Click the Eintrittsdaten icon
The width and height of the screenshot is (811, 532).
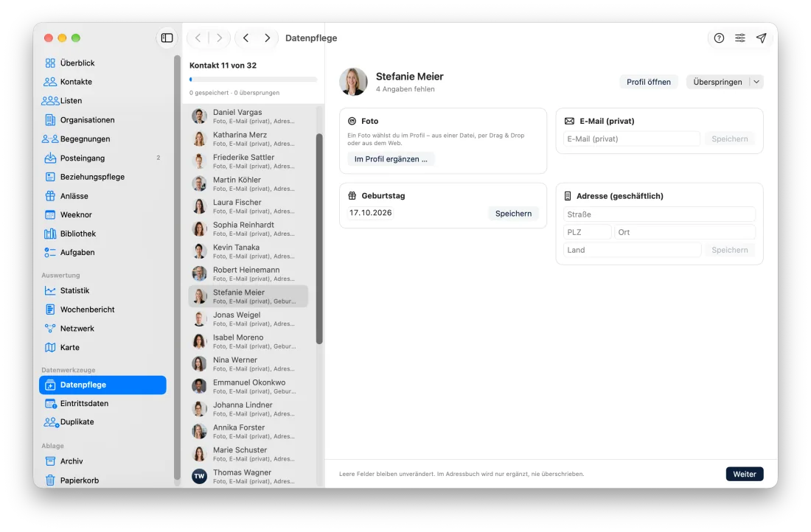pos(50,404)
